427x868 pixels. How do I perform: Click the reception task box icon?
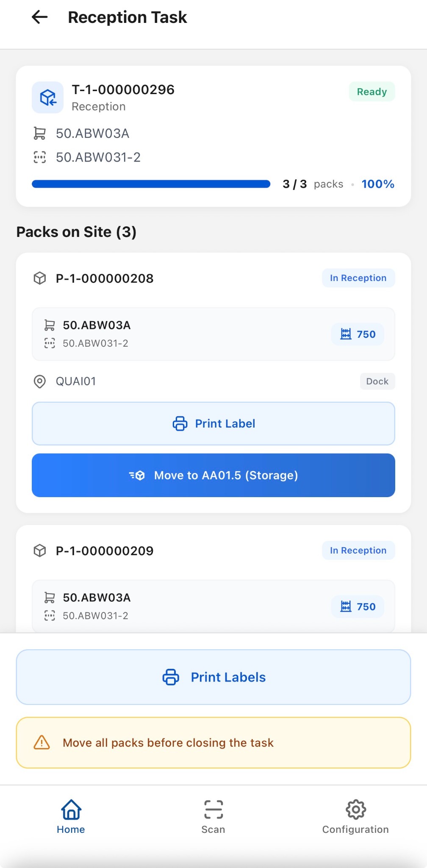click(48, 97)
